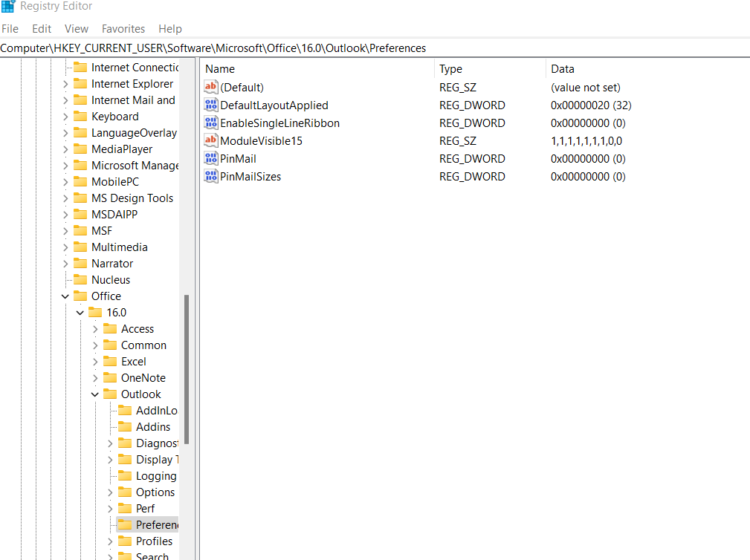Click the address bar showing the registry path

point(223,48)
